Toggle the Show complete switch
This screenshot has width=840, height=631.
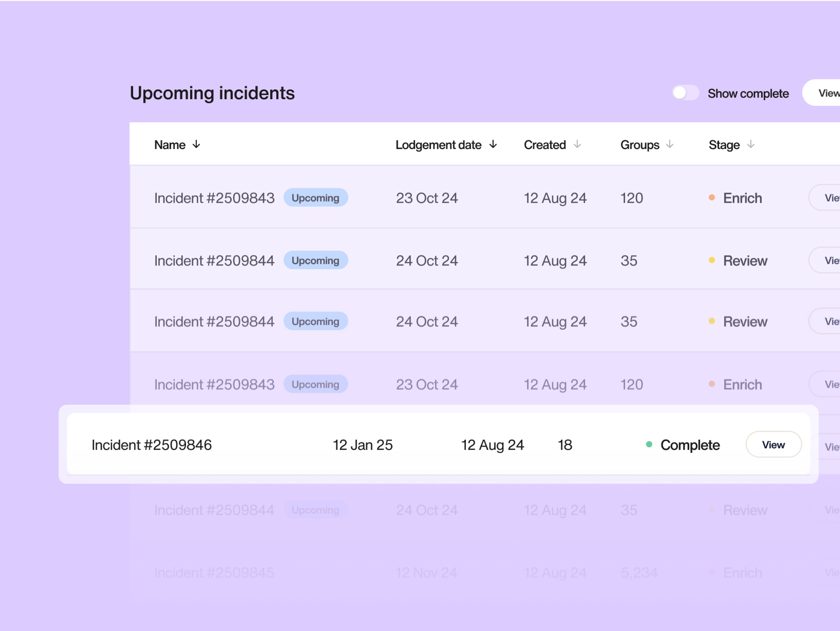tap(685, 93)
